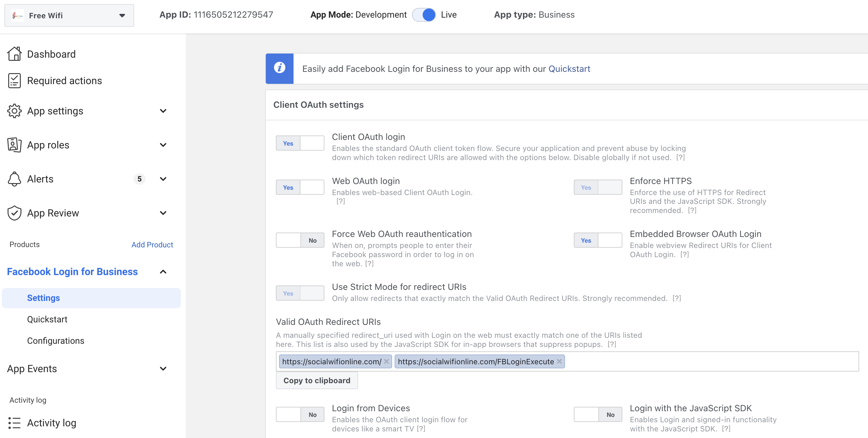Screen dimensions: 868x438
Task: Open help [?] for Embedded Browser OAuth Login
Action: pos(684,255)
